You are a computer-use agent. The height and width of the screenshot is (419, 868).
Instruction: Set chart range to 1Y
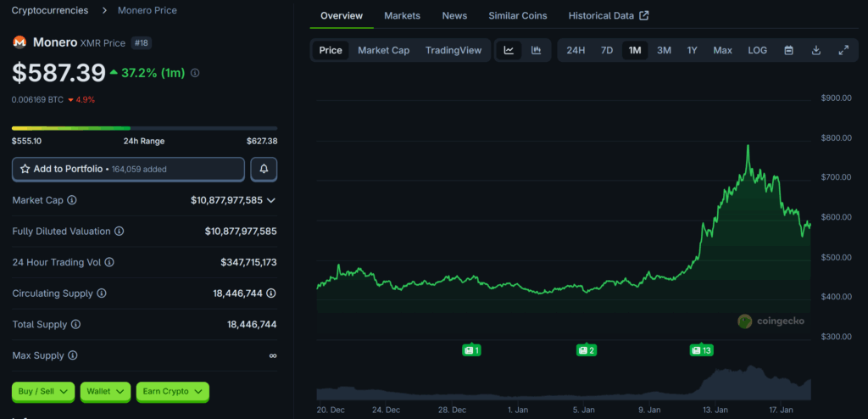(692, 50)
